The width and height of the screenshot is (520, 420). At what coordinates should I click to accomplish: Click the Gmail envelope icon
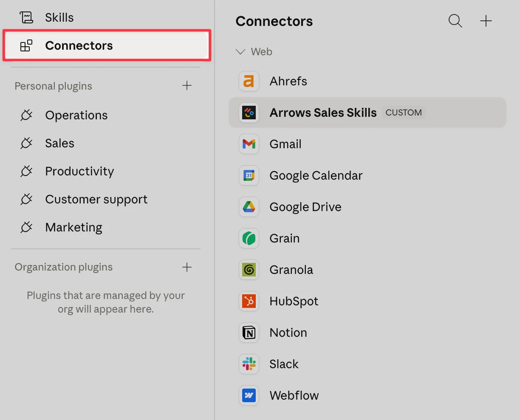tap(249, 144)
